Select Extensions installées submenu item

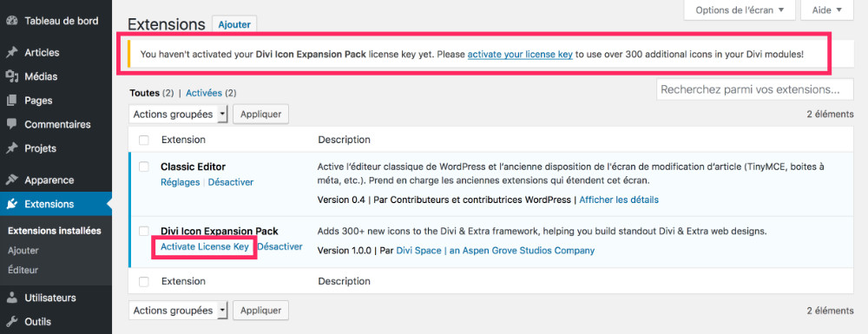coord(54,231)
